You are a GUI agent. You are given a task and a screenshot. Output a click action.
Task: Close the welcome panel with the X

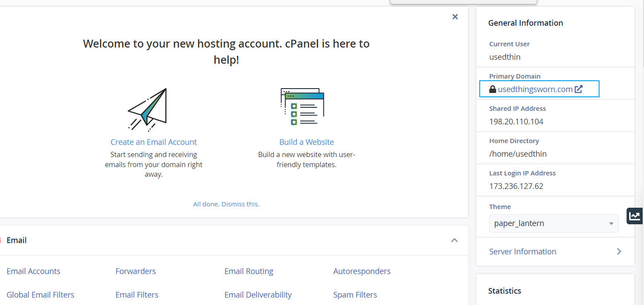tap(455, 17)
